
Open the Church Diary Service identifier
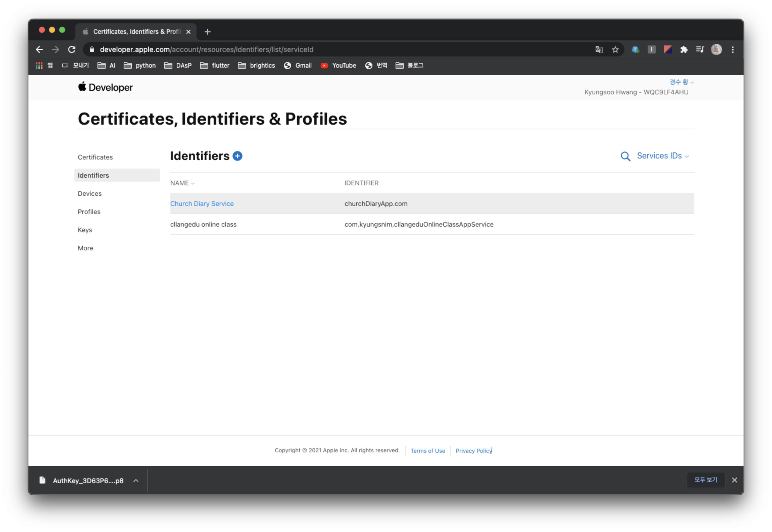(x=202, y=204)
